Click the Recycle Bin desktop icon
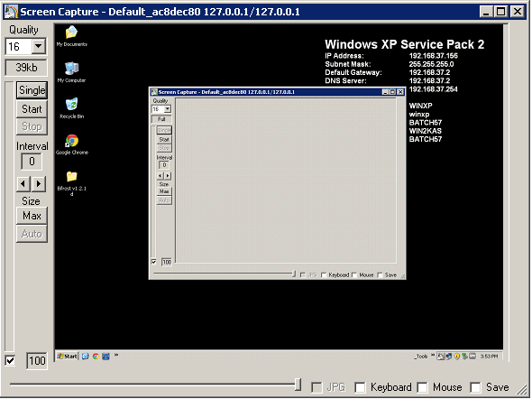This screenshot has height=399, width=532. pyautogui.click(x=71, y=108)
